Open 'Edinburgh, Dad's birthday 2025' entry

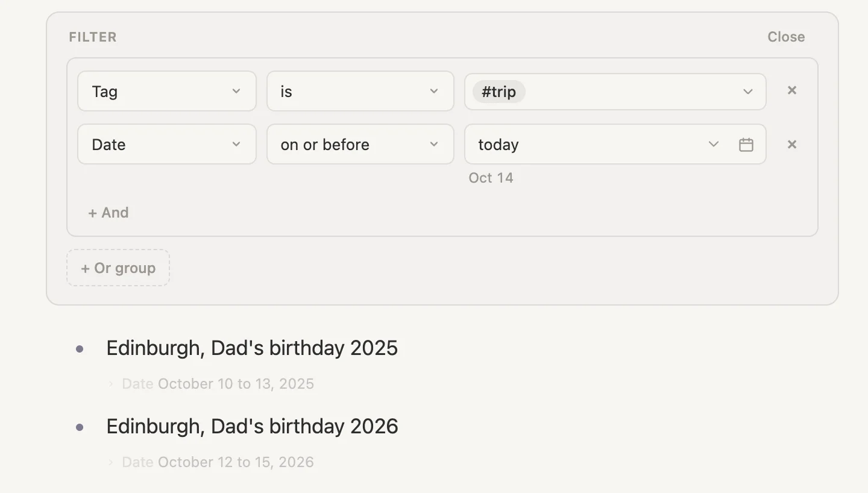click(252, 348)
